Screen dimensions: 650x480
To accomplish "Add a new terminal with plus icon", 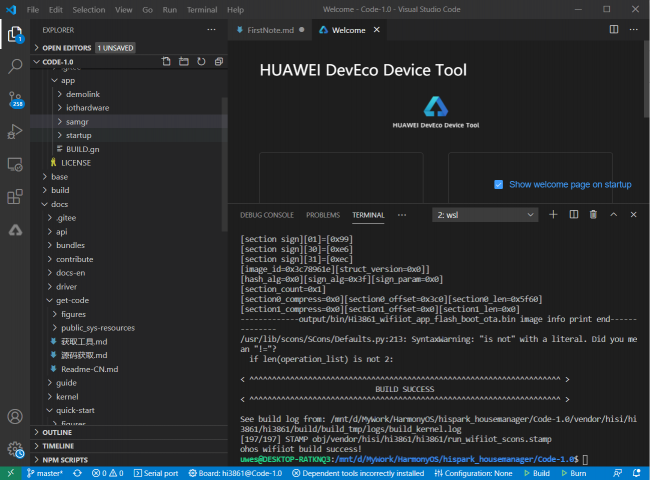I will pos(553,215).
